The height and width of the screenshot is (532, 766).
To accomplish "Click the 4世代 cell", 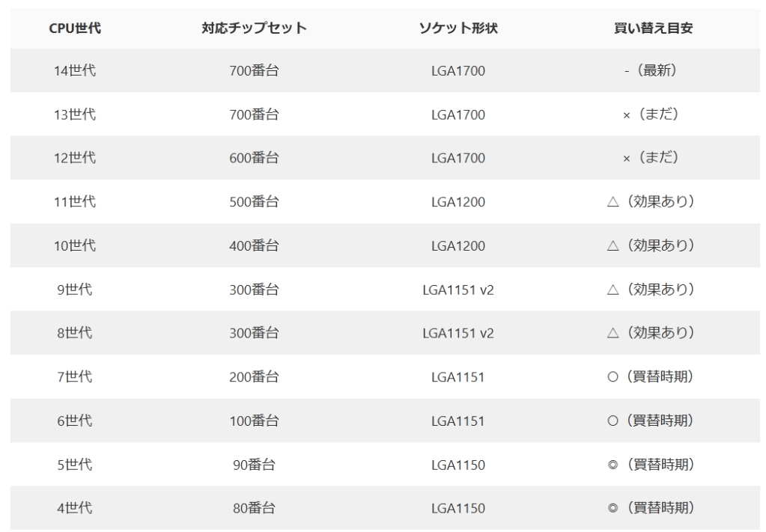I will pyautogui.click(x=75, y=508).
